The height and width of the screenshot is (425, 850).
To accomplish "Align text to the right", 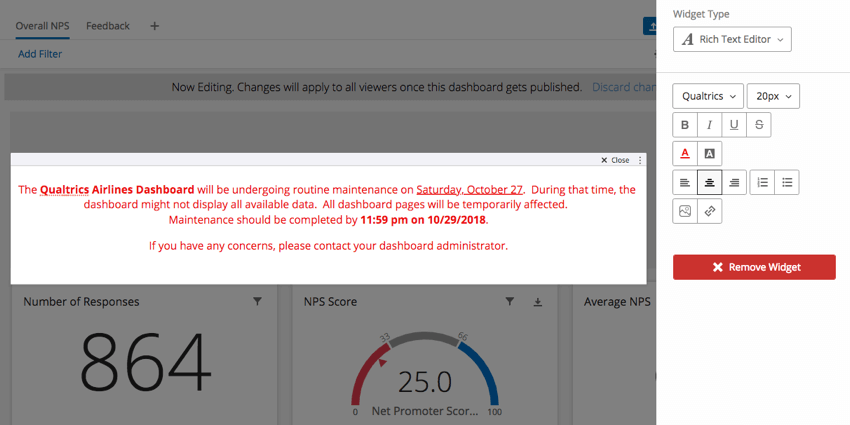I will (734, 182).
